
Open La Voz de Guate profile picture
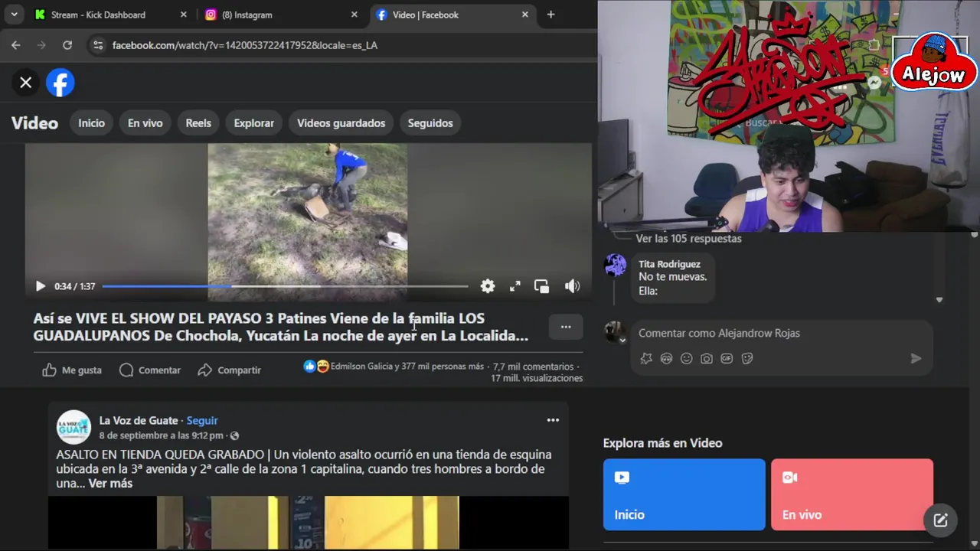74,427
